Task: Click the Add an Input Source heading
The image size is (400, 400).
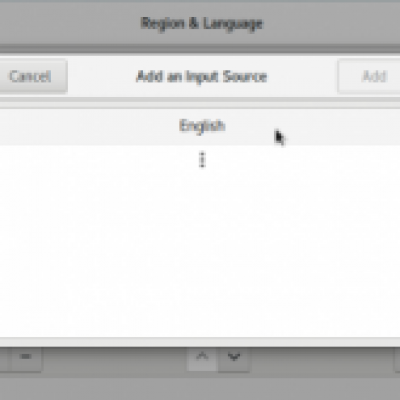Action: click(x=202, y=76)
